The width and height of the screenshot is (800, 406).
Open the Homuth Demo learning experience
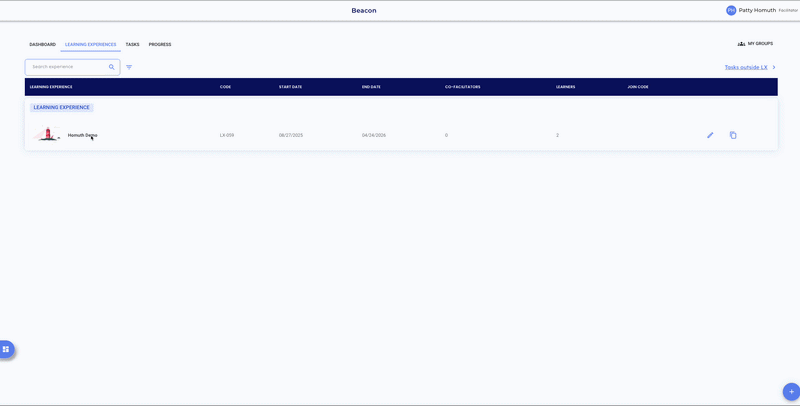tap(82, 135)
